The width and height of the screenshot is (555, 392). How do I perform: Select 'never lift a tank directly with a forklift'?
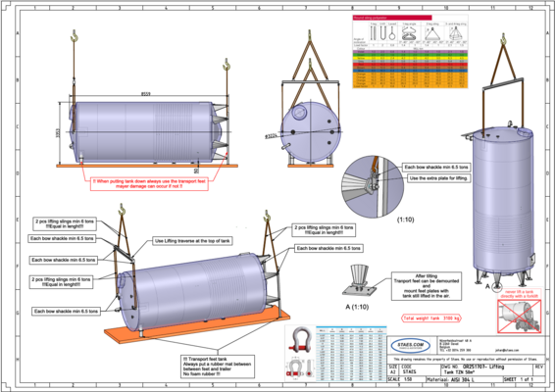pos(520,294)
